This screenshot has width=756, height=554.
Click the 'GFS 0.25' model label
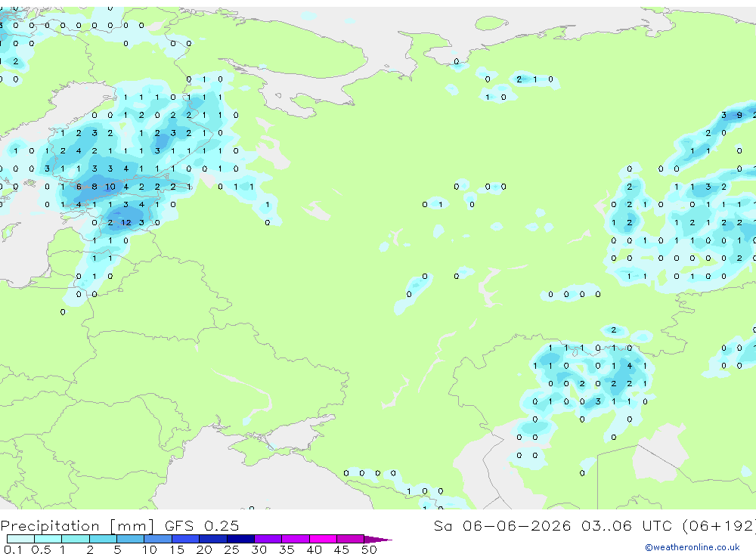pos(202,525)
